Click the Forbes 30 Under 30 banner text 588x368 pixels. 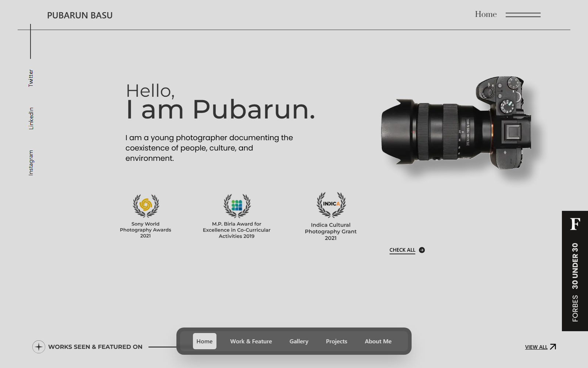tap(575, 282)
